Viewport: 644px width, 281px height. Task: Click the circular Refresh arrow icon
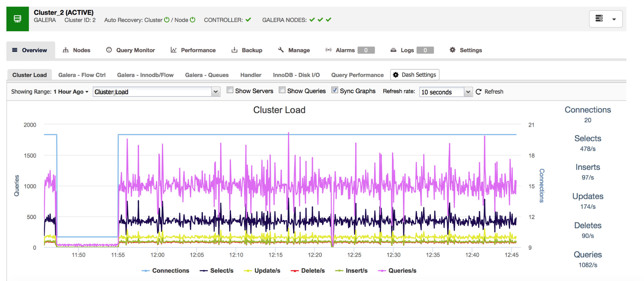pos(478,92)
